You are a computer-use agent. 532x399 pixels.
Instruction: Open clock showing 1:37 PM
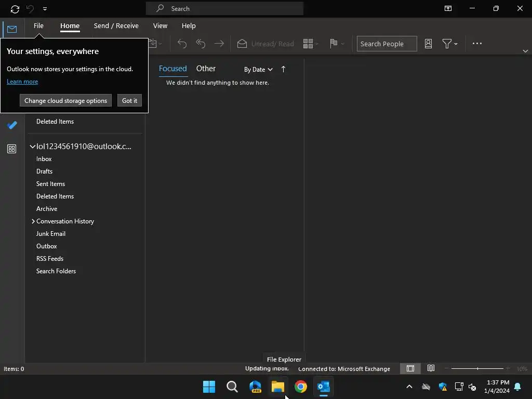[497, 387]
